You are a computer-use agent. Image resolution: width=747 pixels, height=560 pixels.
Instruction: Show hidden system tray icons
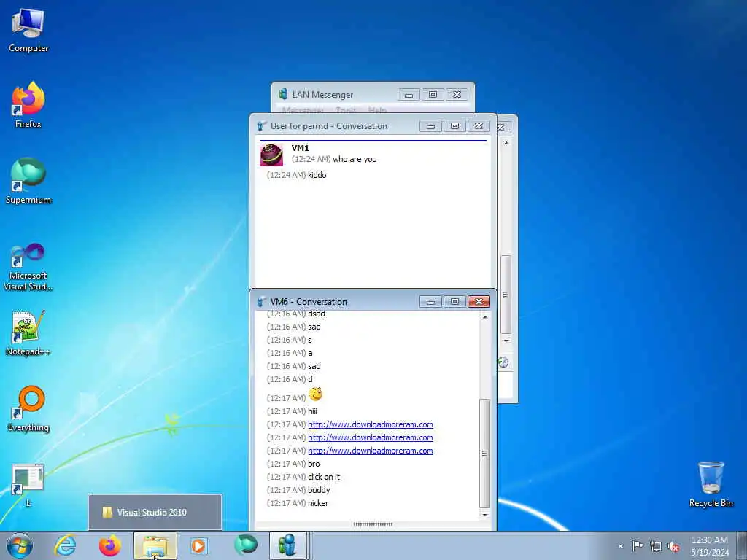pos(620,546)
